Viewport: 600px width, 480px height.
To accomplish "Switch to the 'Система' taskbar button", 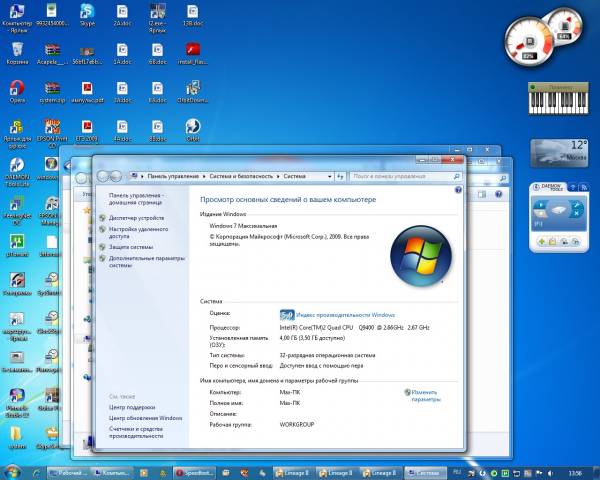I will 425,473.
